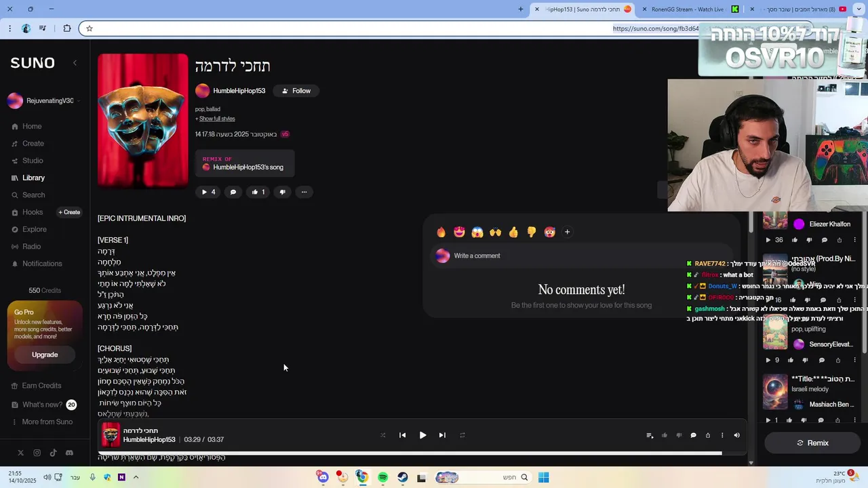The width and height of the screenshot is (868, 488).
Task: Open comments from the player bar
Action: 693,435
